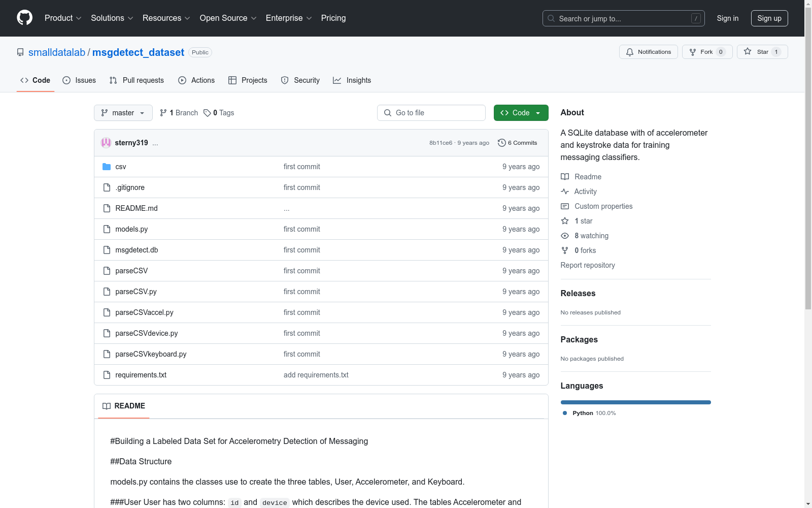Expand the Resources menu

(x=166, y=18)
